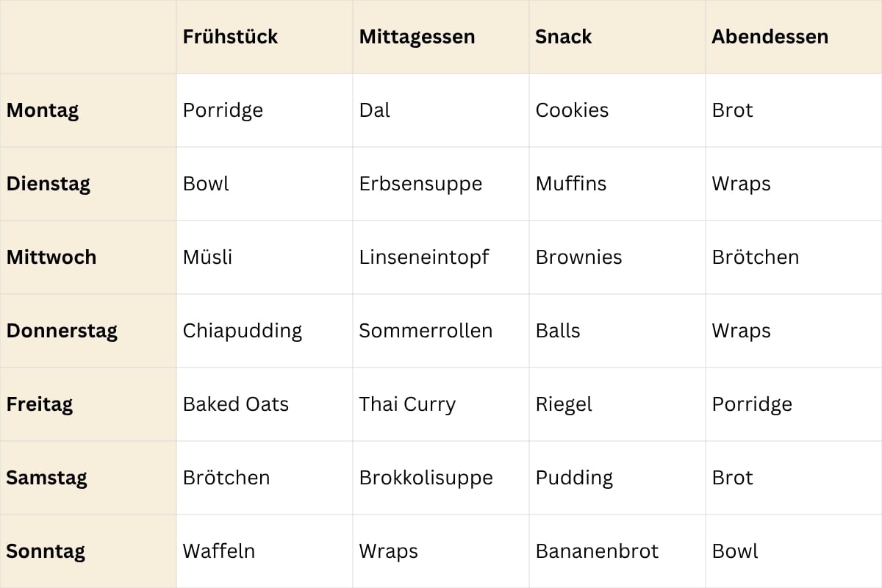This screenshot has height=588, width=882.
Task: Click the Sonntag row label
Action: [46, 551]
